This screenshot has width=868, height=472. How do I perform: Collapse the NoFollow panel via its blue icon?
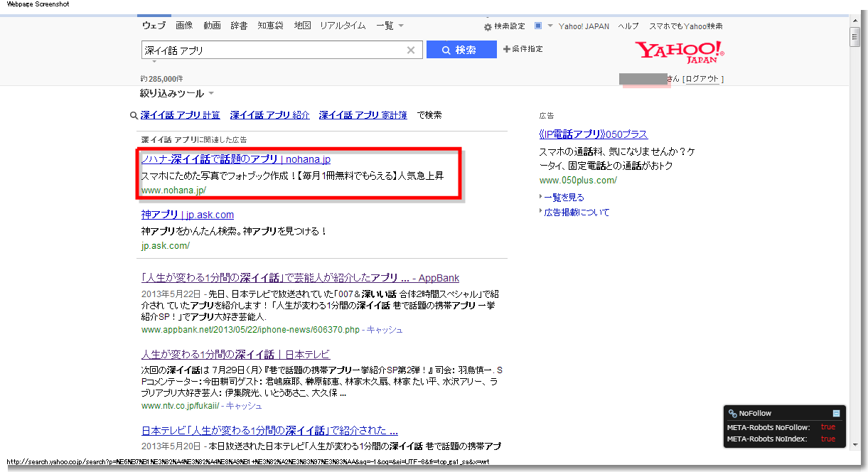pyautogui.click(x=837, y=413)
